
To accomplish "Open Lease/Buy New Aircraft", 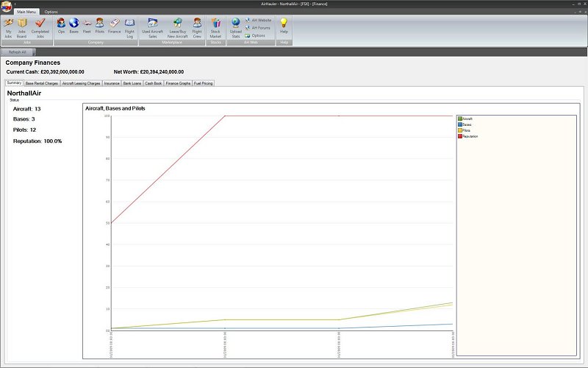I will point(177,28).
